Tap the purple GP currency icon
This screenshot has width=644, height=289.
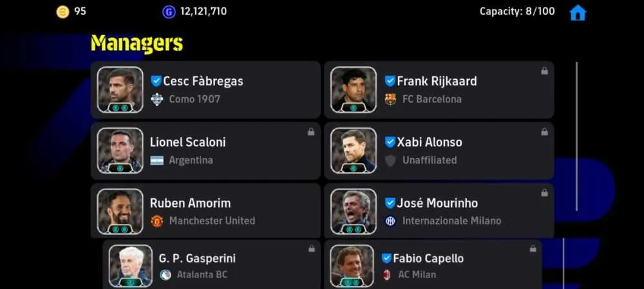169,12
